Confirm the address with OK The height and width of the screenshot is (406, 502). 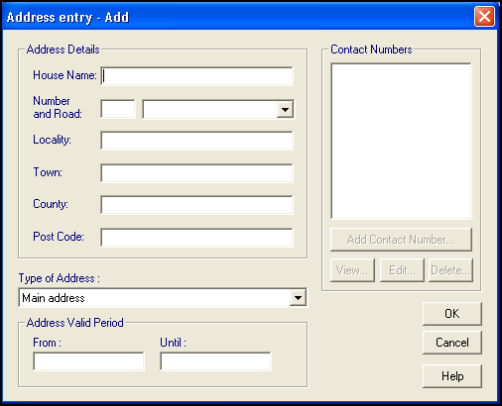pyautogui.click(x=452, y=314)
